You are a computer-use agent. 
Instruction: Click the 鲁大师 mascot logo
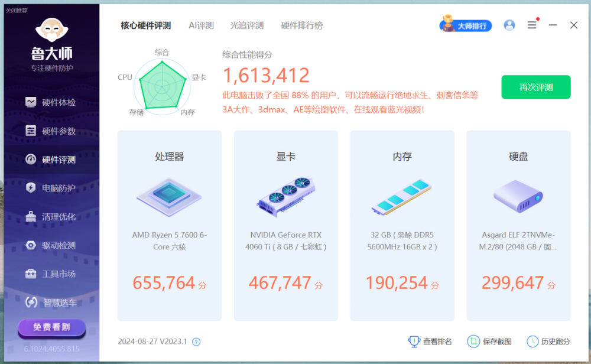(51, 30)
